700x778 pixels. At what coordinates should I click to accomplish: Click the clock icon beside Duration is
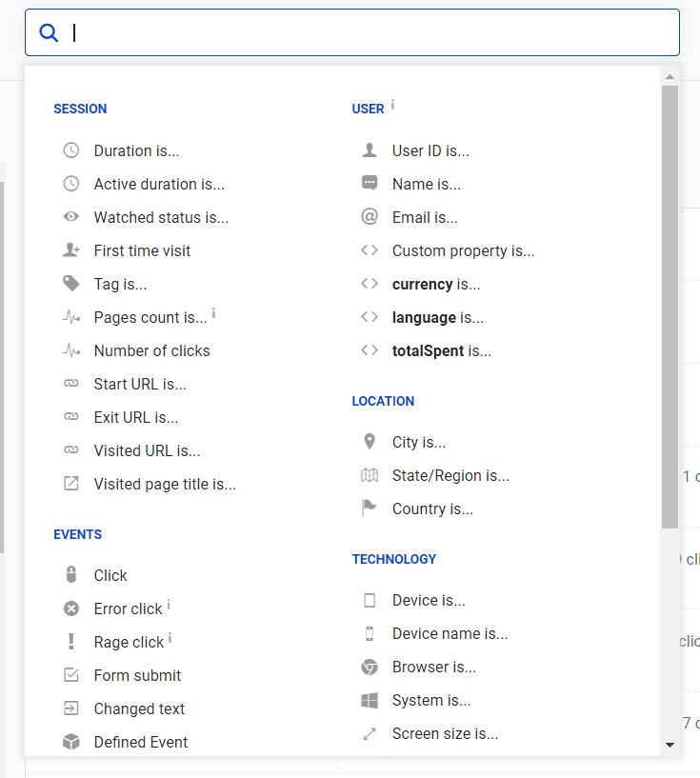(x=71, y=150)
